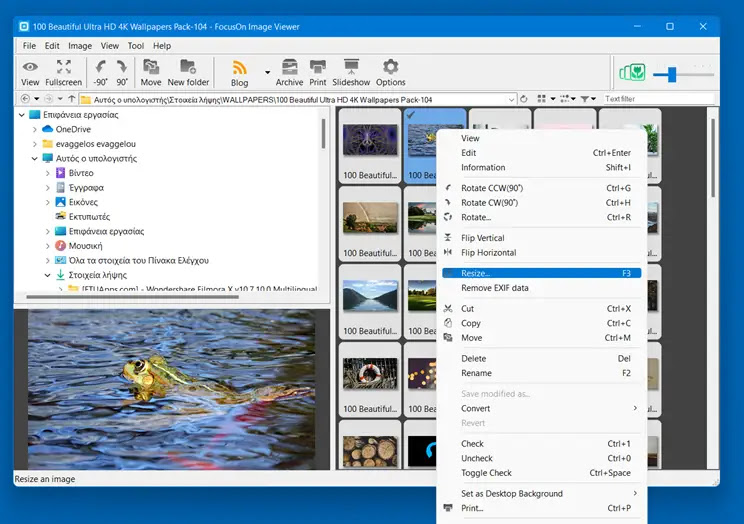Expand the Έγγραφα folder
The width and height of the screenshot is (744, 524).
[47, 187]
